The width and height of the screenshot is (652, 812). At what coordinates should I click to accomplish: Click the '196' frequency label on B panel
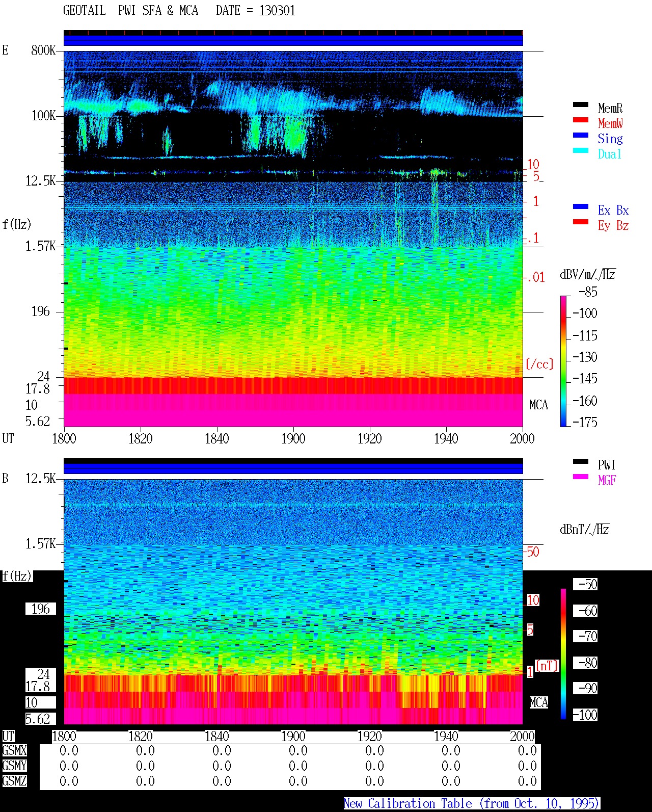click(41, 609)
